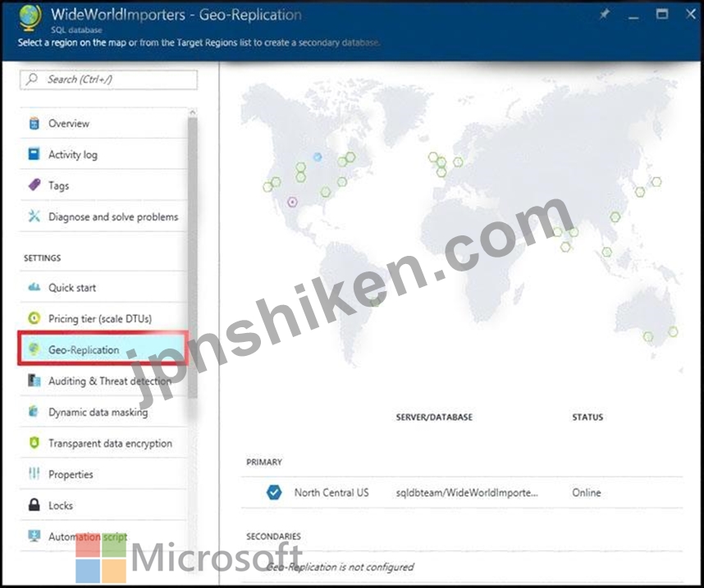Open the Tags menu item
The height and width of the screenshot is (588, 704).
click(103, 185)
